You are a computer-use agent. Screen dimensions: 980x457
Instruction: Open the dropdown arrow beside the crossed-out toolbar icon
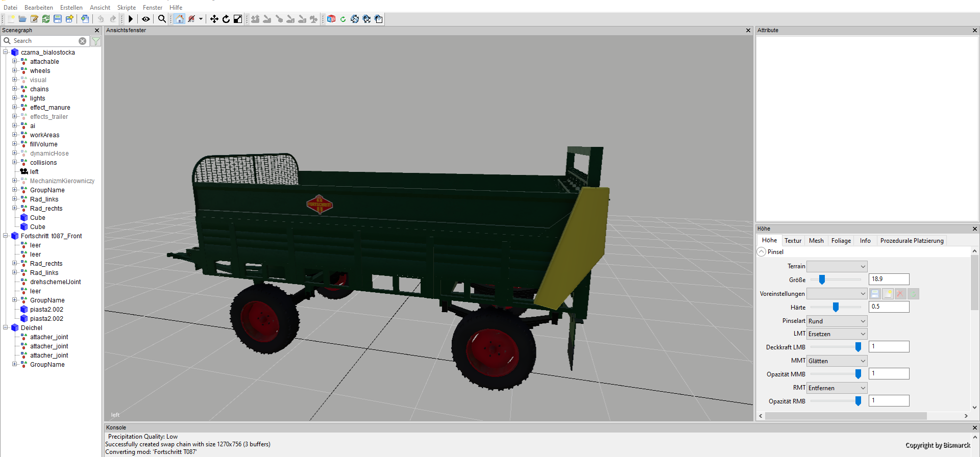201,19
